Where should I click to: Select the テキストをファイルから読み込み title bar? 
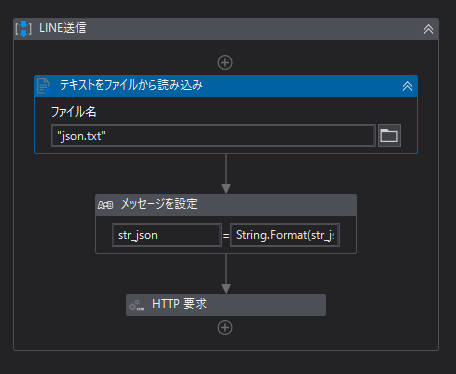226,86
